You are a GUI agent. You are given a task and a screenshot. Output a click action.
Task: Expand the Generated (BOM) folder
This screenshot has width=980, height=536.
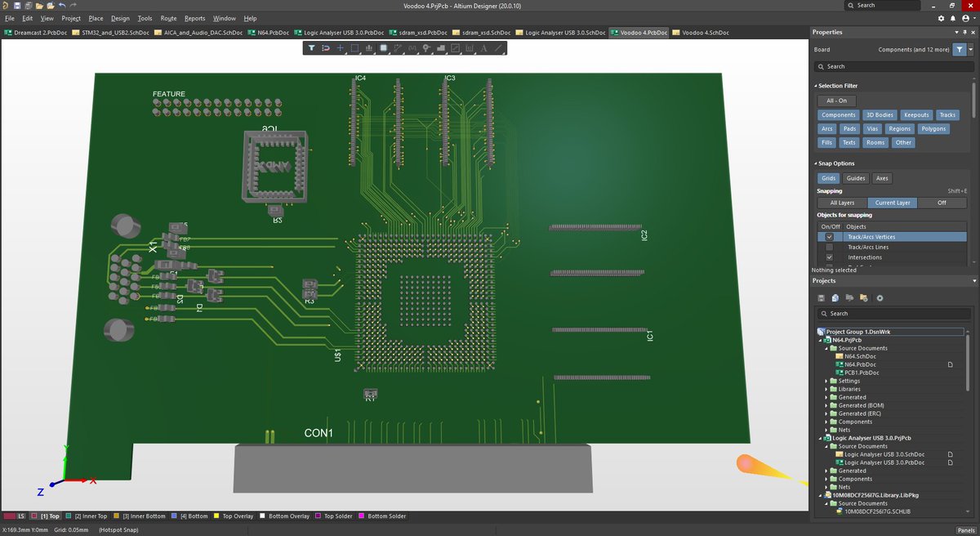(x=826, y=405)
